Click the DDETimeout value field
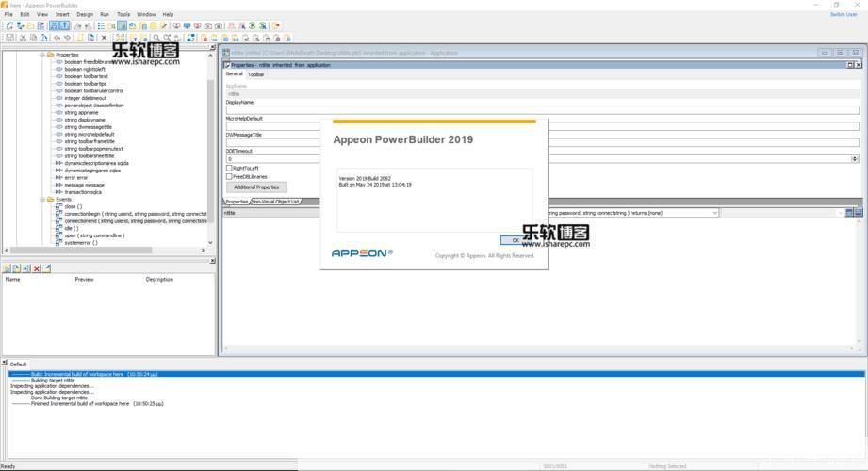 click(538, 159)
